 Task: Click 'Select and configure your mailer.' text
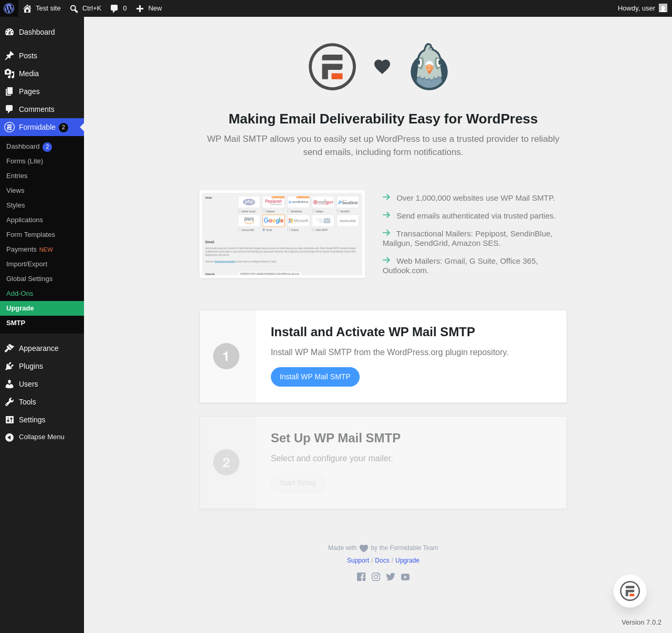click(x=332, y=459)
